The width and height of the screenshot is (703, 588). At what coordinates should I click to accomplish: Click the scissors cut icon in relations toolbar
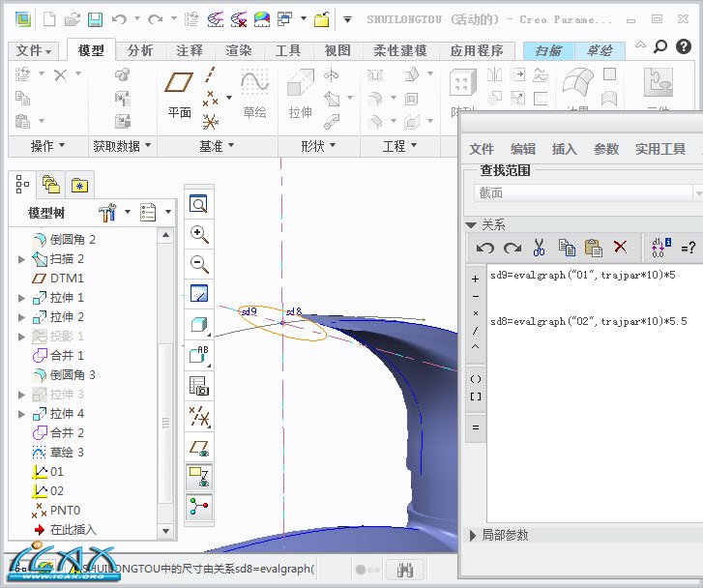pyautogui.click(x=540, y=248)
